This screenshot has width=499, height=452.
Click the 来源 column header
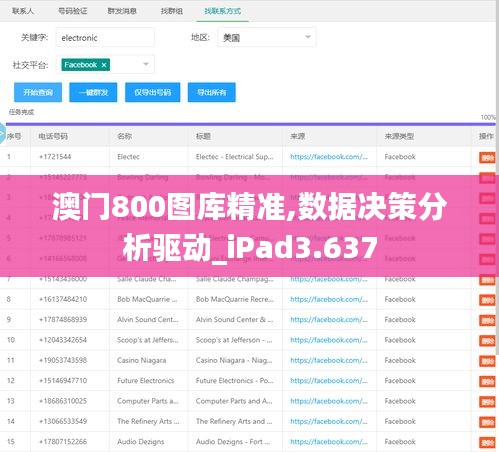point(298,136)
